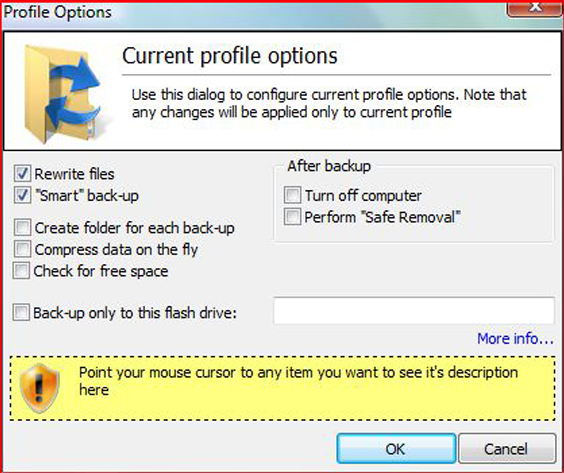Click the Profile Options title bar
This screenshot has height=473, width=564.
(x=252, y=13)
